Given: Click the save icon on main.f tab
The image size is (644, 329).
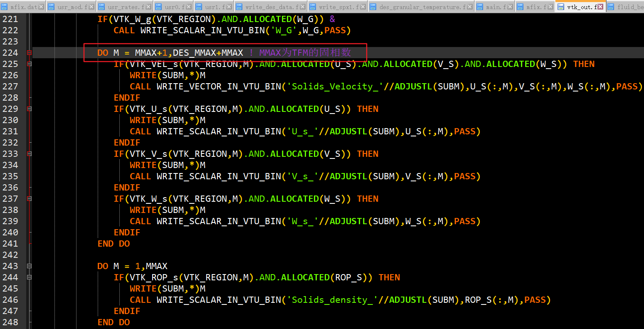Looking at the screenshot, I should pyautogui.click(x=479, y=7).
